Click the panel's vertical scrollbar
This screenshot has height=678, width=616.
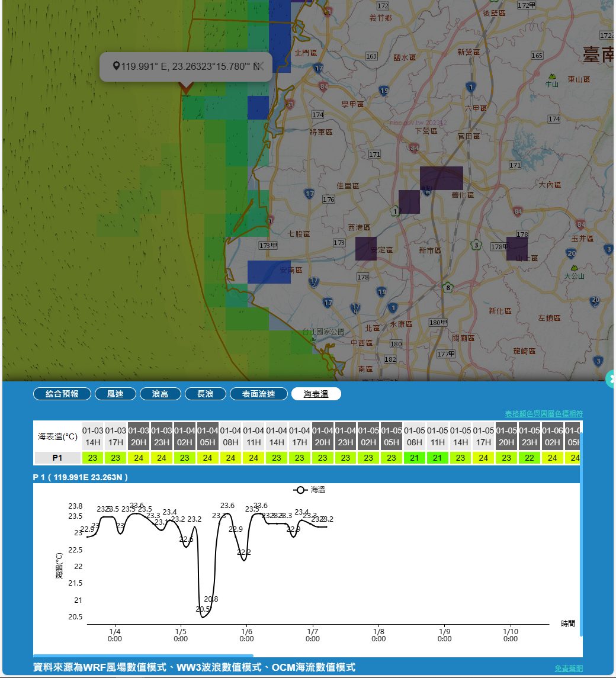[x=581, y=533]
